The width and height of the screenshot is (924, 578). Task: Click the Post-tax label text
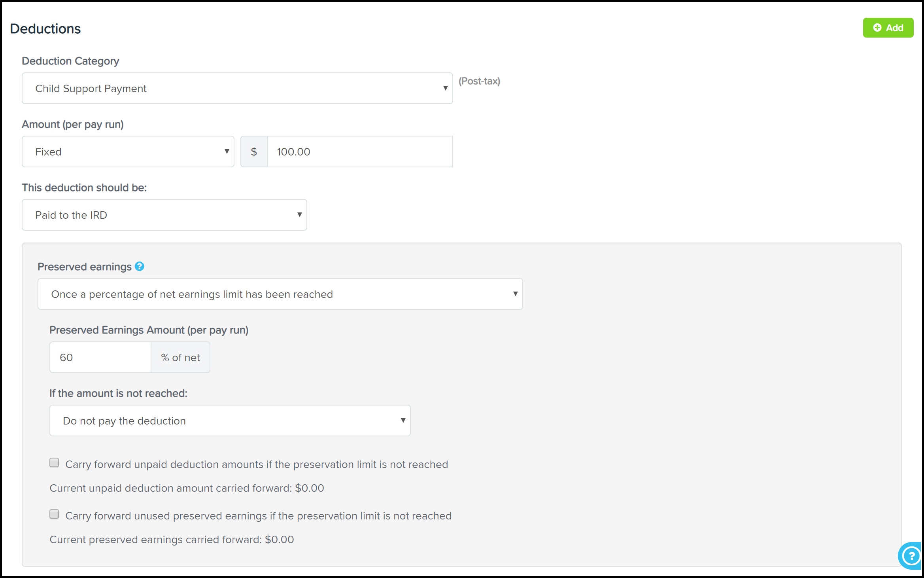click(479, 81)
